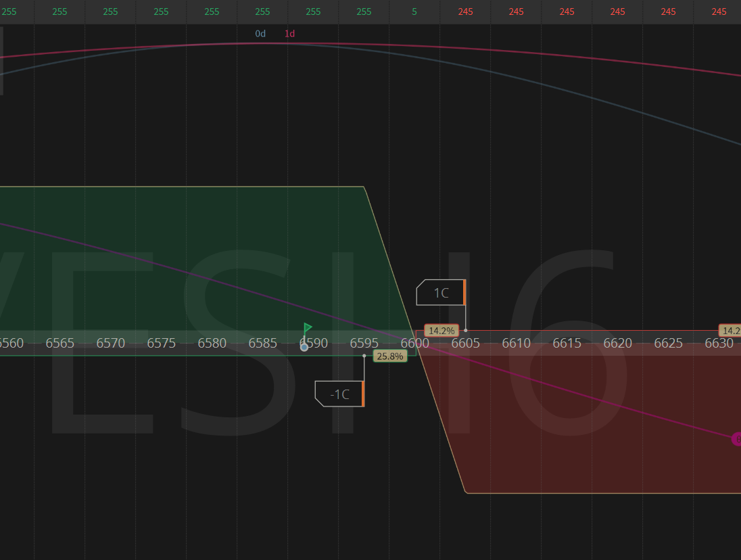
Task: Toggle the 1d curve label
Action: click(x=289, y=33)
